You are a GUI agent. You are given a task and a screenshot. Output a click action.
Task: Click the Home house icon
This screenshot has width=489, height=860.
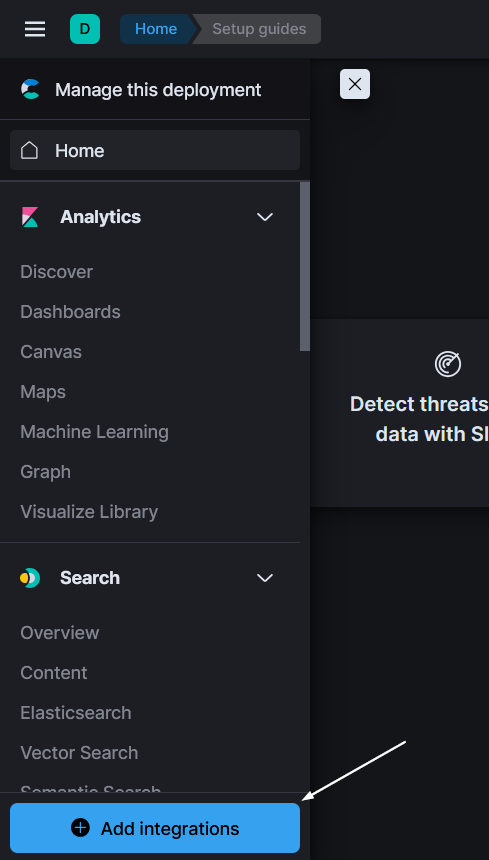click(30, 150)
